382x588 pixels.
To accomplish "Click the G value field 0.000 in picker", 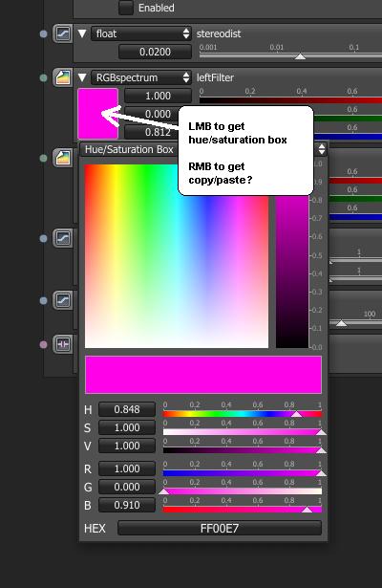I will point(127,487).
